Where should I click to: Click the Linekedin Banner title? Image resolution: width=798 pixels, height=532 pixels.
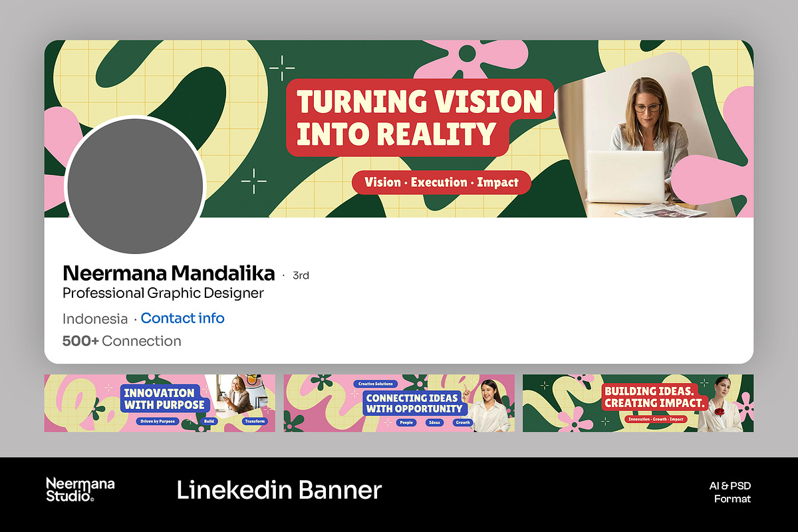click(x=279, y=490)
